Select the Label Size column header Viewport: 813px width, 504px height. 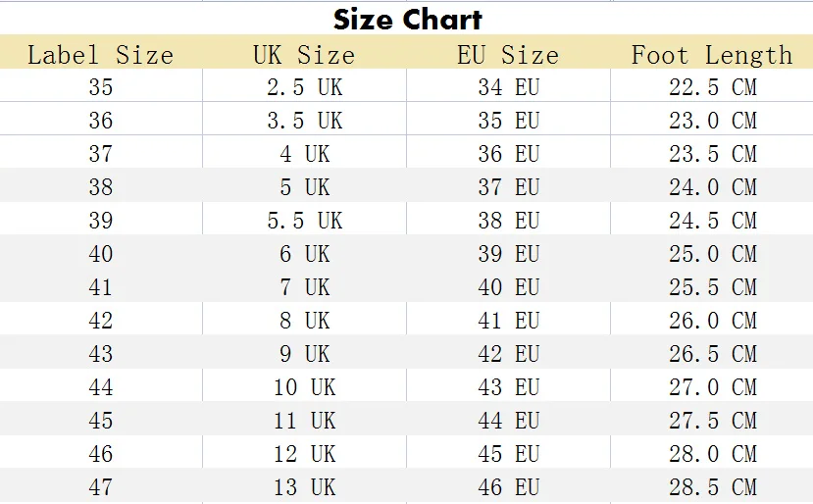pyautogui.click(x=100, y=55)
